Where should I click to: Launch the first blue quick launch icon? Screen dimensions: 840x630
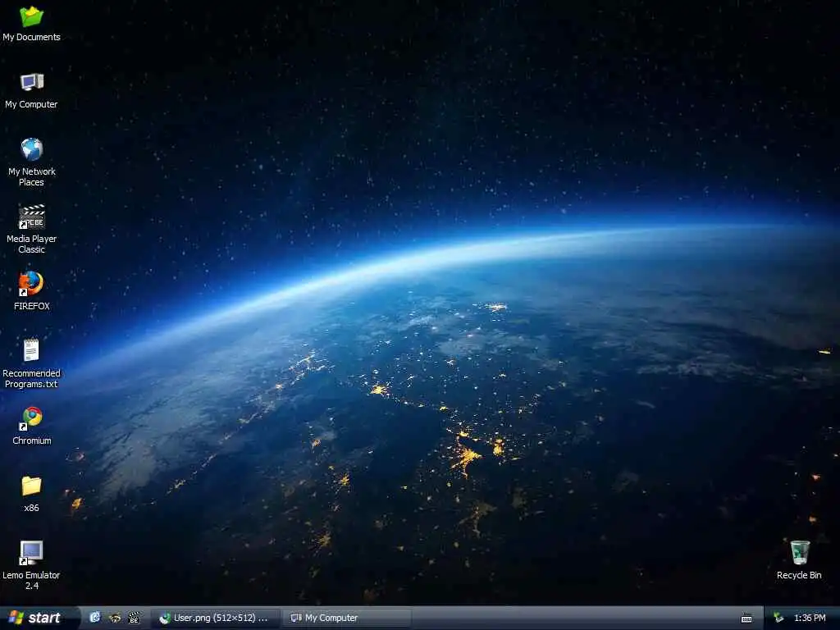tap(95, 618)
